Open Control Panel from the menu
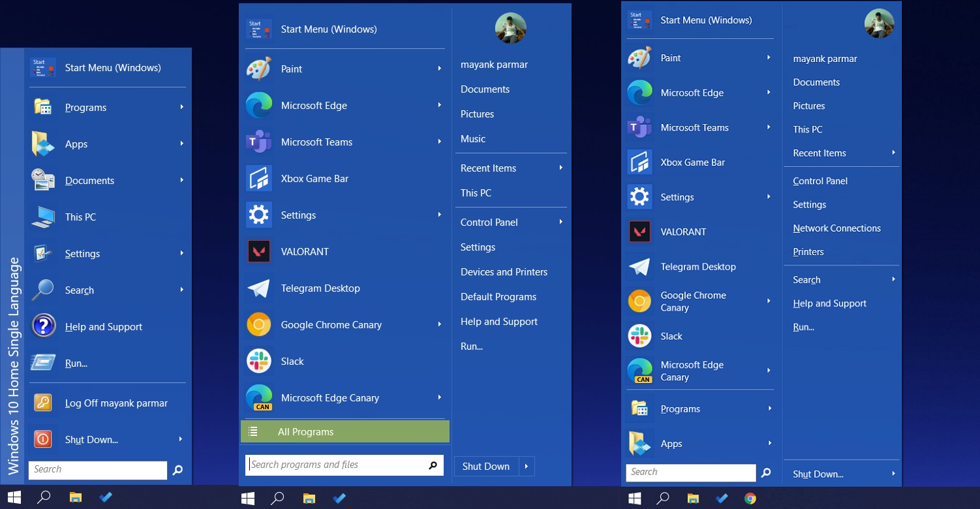This screenshot has height=509, width=980. click(489, 222)
